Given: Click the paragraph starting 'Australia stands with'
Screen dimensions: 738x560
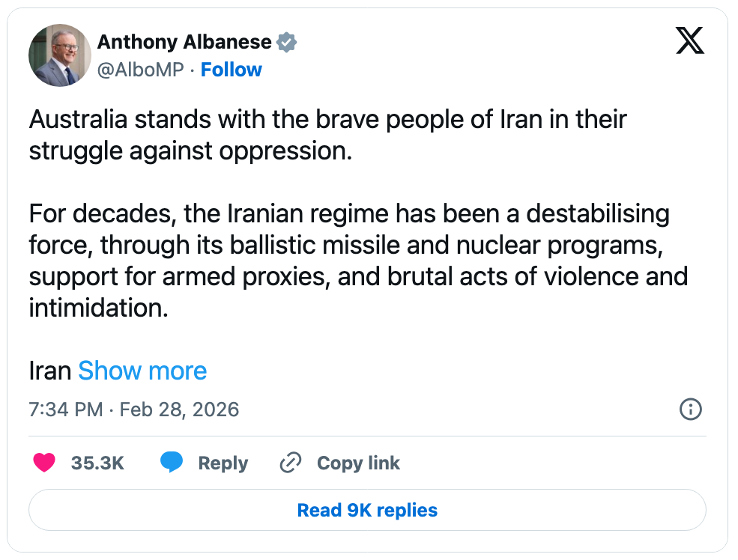Looking at the screenshot, I should click(x=327, y=120).
